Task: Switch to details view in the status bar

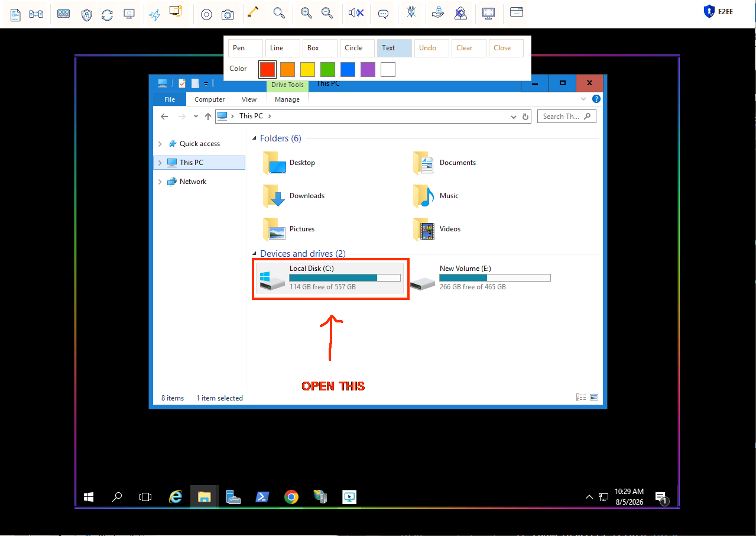Action: (x=581, y=398)
